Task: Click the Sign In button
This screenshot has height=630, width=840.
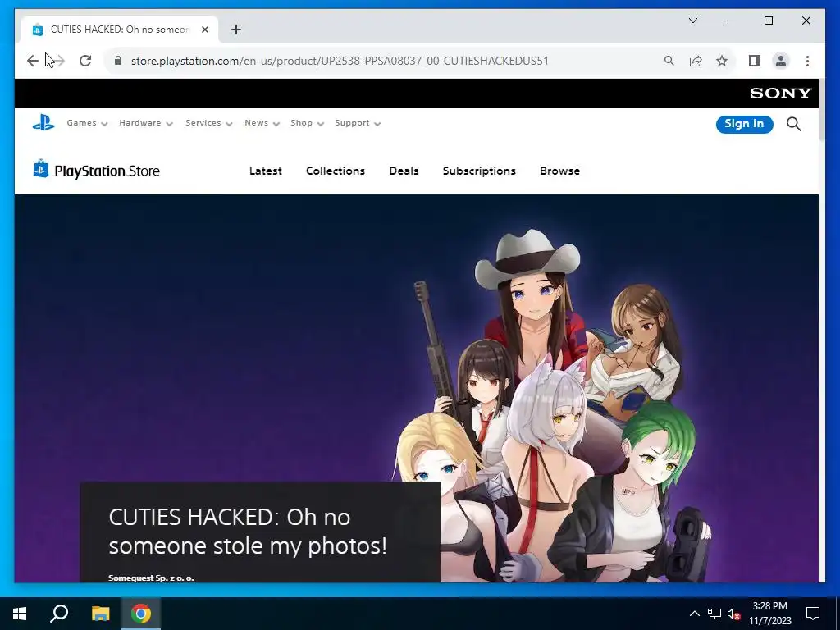Action: point(744,125)
